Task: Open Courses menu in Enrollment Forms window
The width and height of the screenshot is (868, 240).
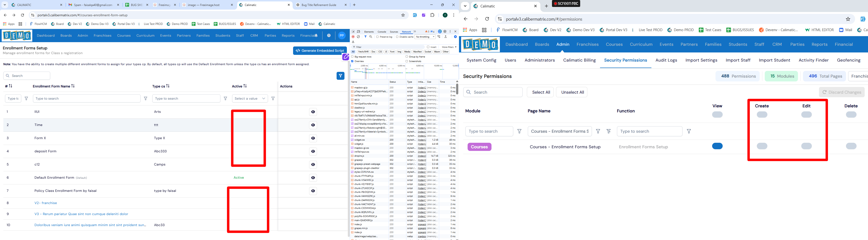Action: 124,35
